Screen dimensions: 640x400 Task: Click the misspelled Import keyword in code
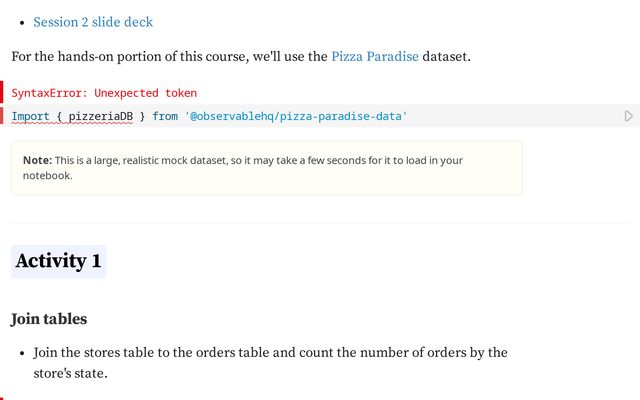(32, 117)
